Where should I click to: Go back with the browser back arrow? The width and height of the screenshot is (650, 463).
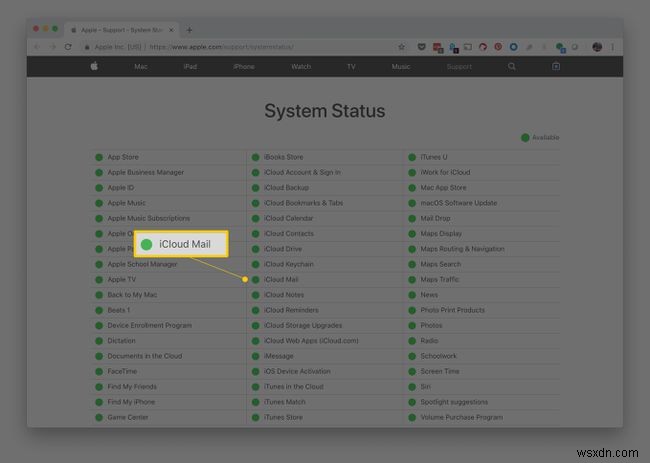(37, 47)
